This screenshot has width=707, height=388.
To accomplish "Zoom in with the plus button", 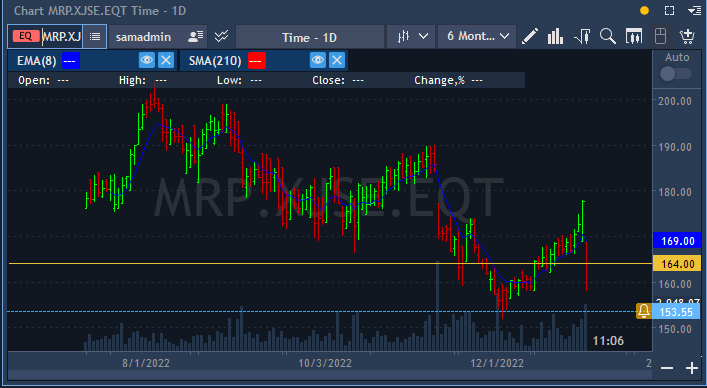I will [692, 368].
